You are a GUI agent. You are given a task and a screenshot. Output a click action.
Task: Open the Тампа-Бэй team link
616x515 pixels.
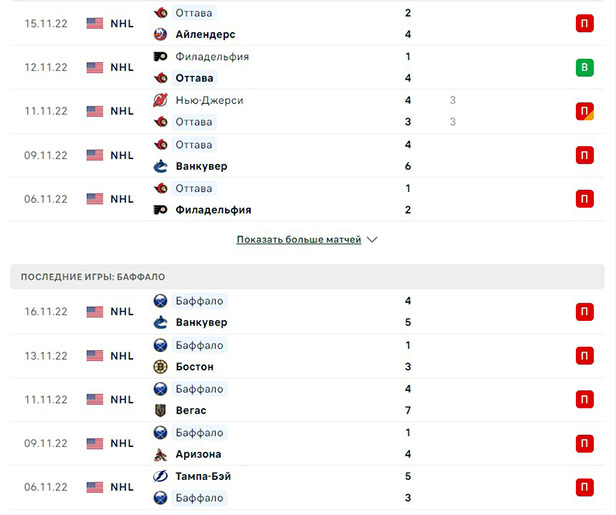click(x=205, y=476)
